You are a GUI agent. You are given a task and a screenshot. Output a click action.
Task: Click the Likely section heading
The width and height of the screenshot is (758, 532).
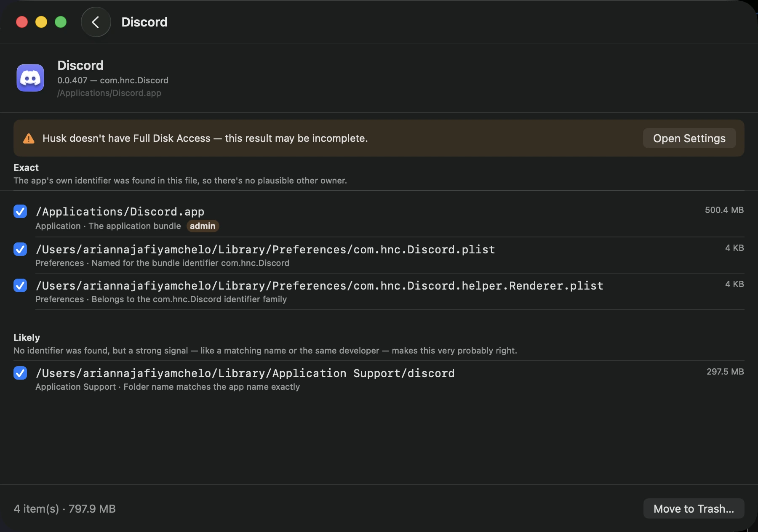coord(27,338)
